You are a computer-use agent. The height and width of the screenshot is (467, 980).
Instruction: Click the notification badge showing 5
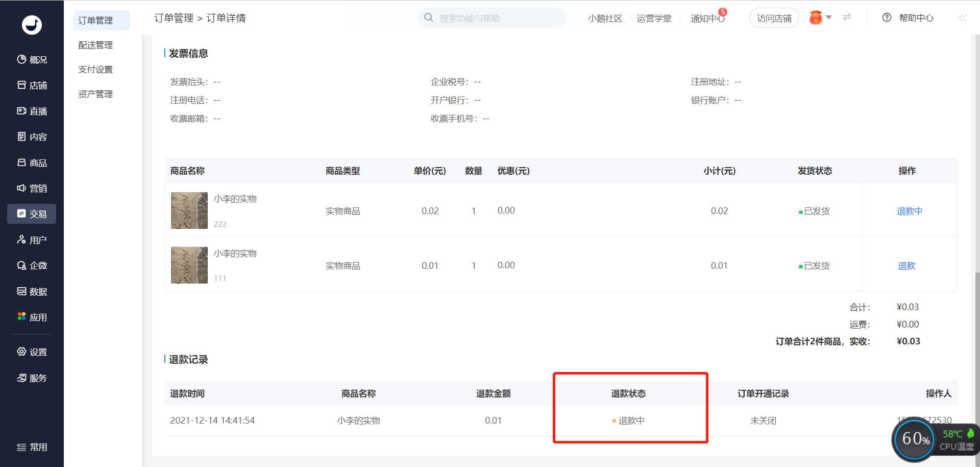(x=723, y=12)
